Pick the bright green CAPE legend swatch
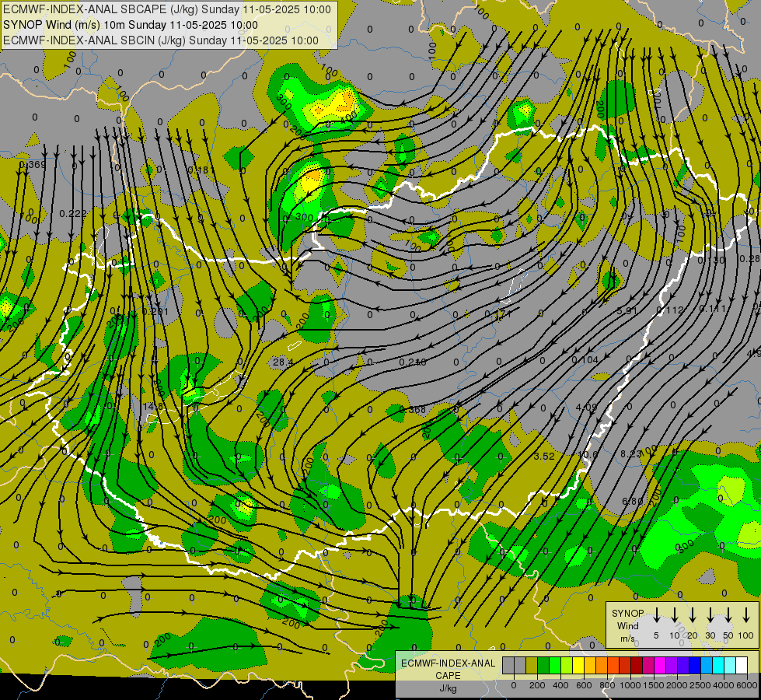The height and width of the screenshot is (700, 761). 555,666
